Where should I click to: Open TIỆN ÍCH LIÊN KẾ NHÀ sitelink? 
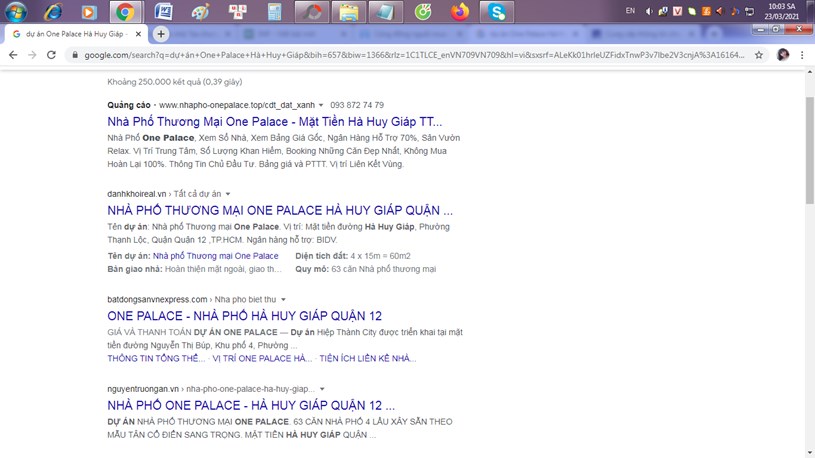tap(367, 358)
